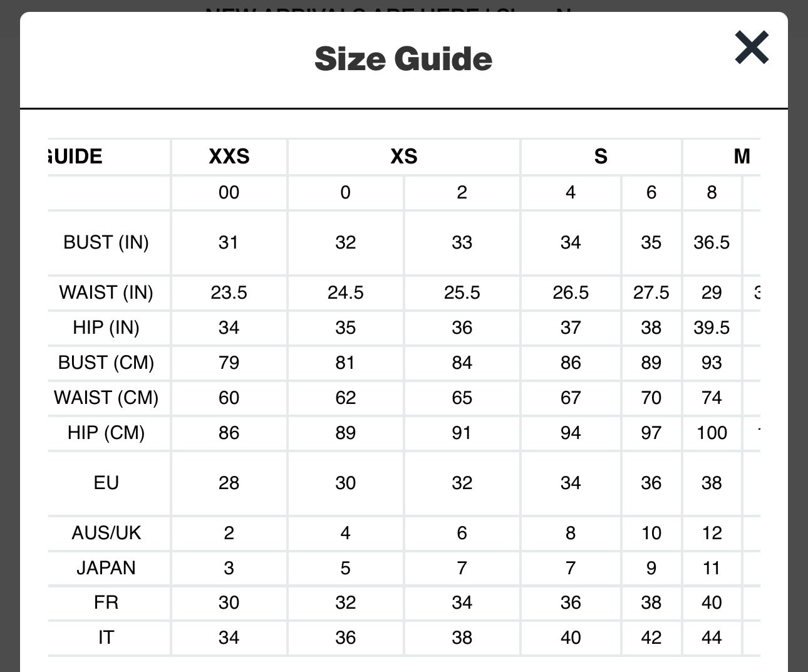Select the 36.5 bust inches cell
This screenshot has height=672, width=808.
tap(712, 242)
